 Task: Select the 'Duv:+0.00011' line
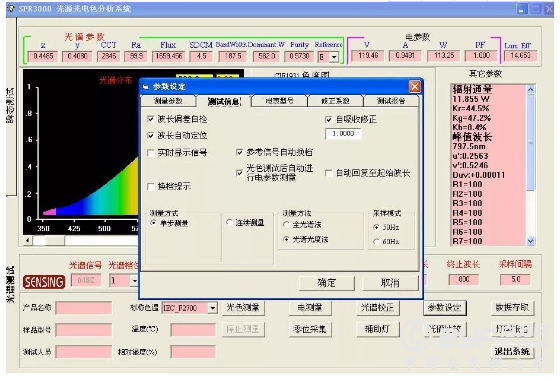pyautogui.click(x=479, y=175)
